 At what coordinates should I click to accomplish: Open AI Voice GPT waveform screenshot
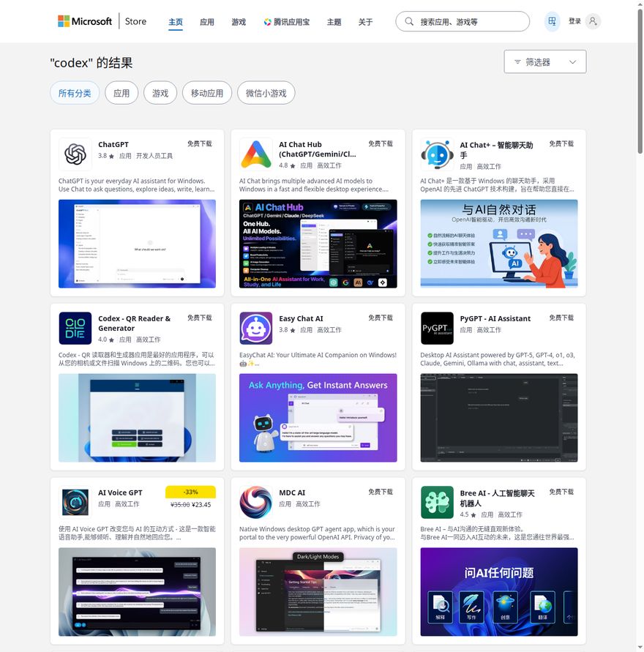[137, 592]
